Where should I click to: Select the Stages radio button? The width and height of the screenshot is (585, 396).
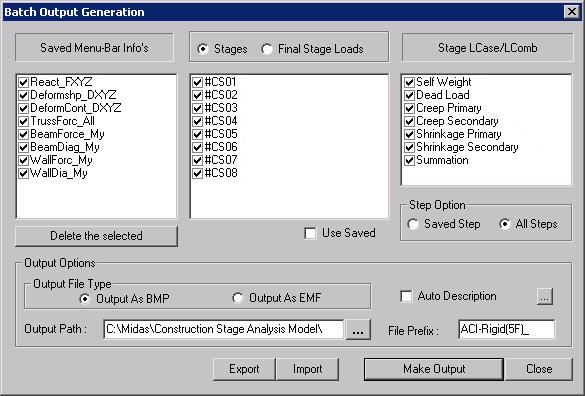[203, 49]
